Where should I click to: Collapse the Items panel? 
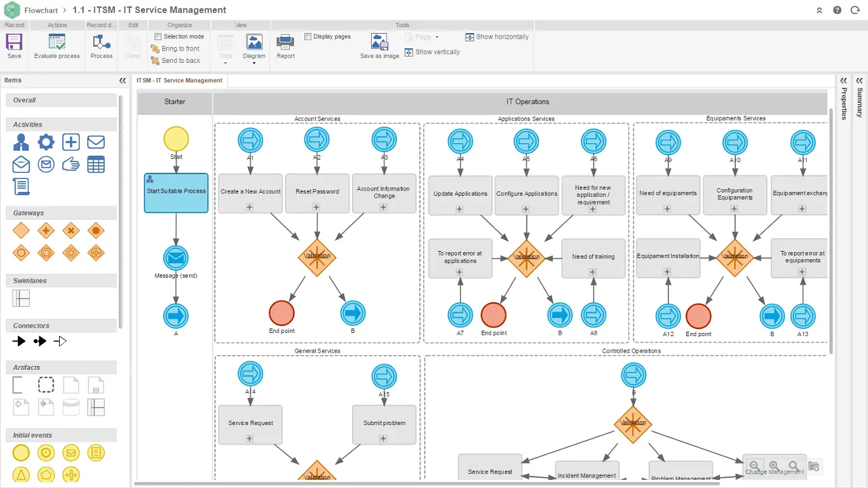coord(123,81)
